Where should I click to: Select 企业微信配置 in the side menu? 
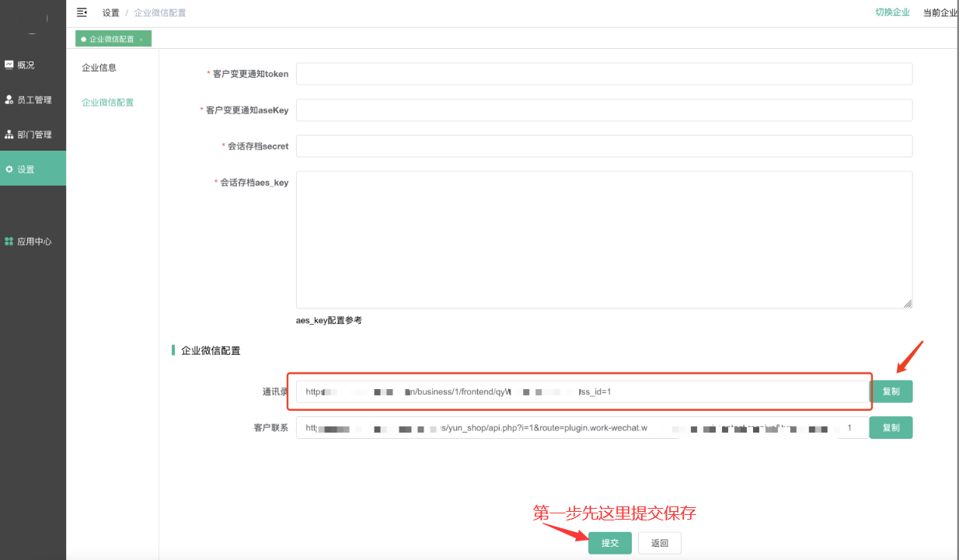(108, 103)
